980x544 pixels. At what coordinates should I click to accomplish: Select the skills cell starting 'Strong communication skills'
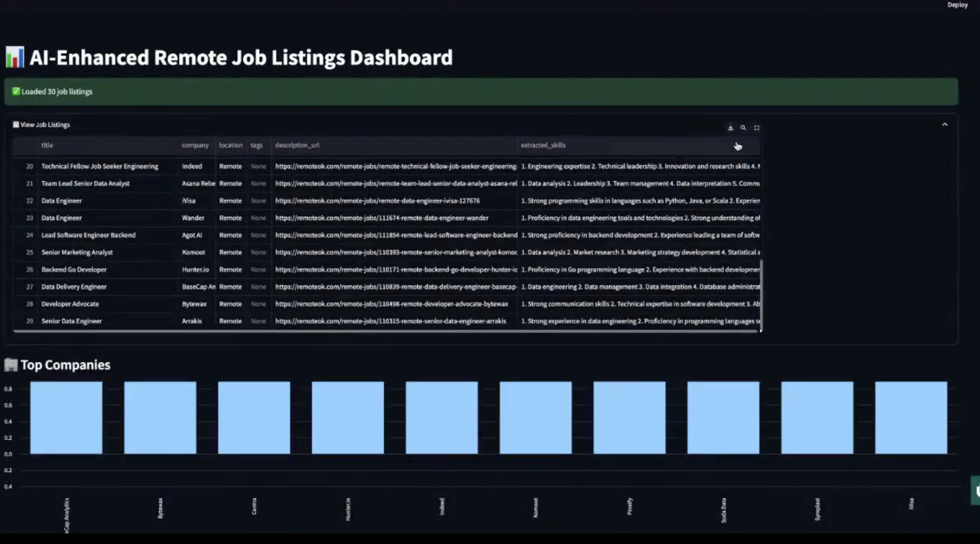pyautogui.click(x=639, y=304)
